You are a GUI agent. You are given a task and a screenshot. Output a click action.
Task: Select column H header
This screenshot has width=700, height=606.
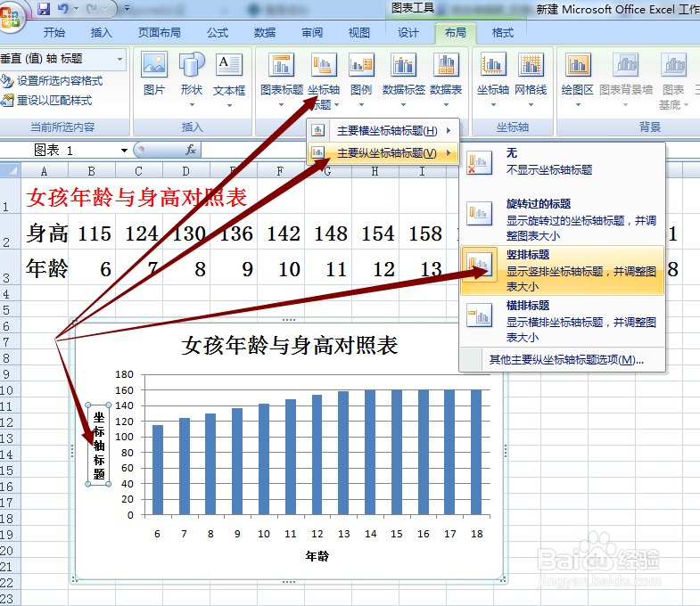(375, 171)
